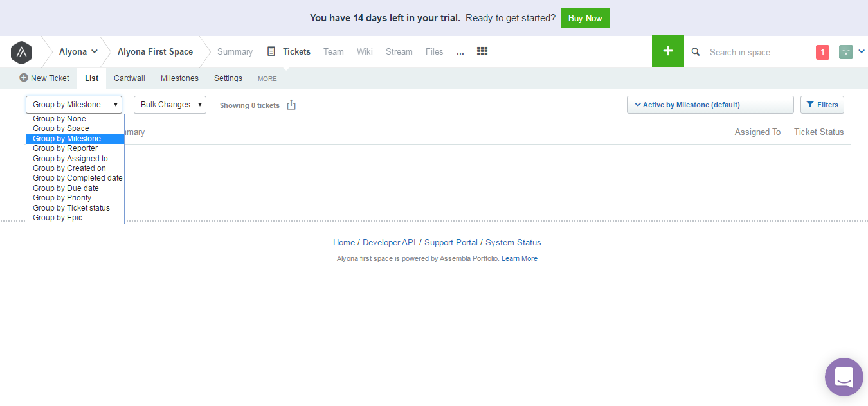Image resolution: width=868 pixels, height=406 pixels.
Task: Click the chevron next to user avatar
Action: [862, 52]
